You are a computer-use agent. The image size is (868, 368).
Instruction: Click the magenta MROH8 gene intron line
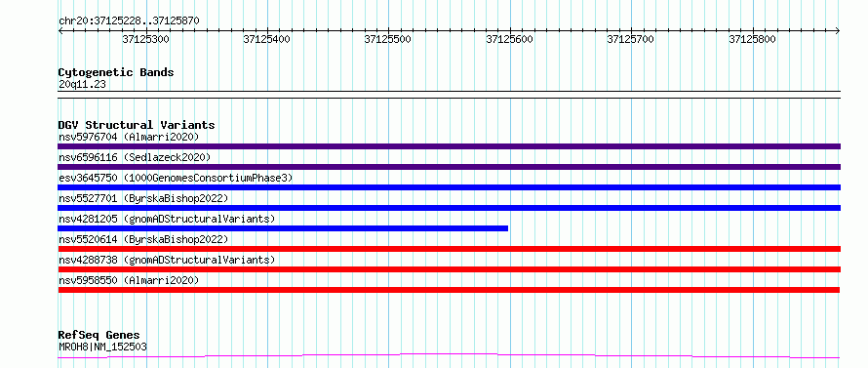(x=449, y=356)
